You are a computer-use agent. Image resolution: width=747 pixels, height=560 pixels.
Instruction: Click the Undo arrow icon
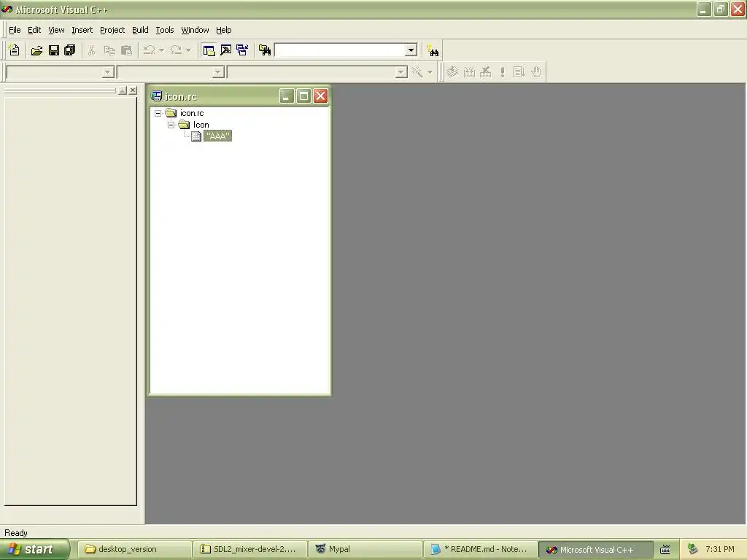click(x=150, y=50)
